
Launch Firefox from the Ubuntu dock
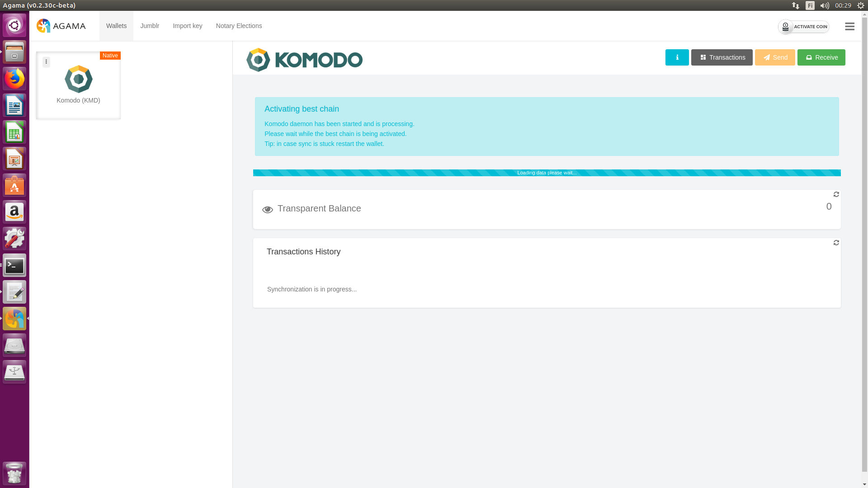pyautogui.click(x=14, y=79)
